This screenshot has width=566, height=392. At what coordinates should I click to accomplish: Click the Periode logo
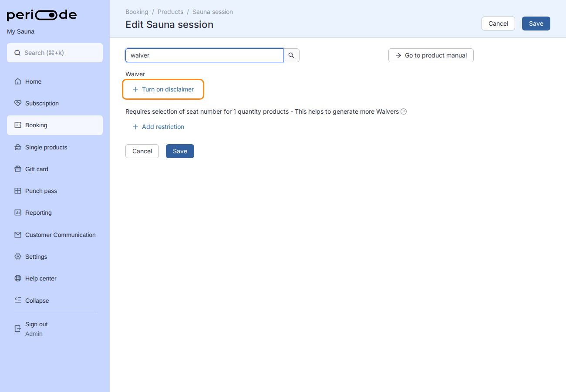coord(42,15)
